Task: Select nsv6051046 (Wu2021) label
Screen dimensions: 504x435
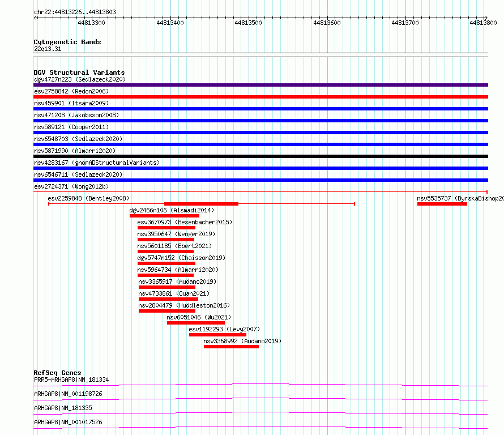Action: 199,317
